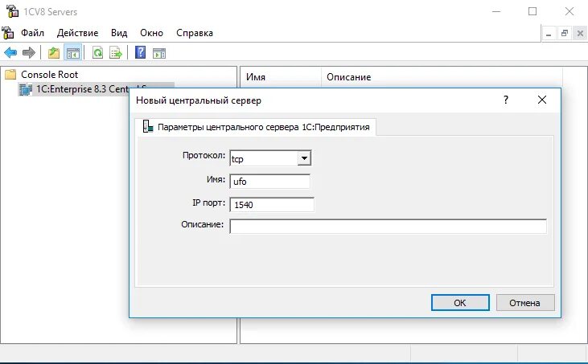The height and width of the screenshot is (364, 588).
Task: Maximize the 1CV8 Servers main window
Action: 532,11
